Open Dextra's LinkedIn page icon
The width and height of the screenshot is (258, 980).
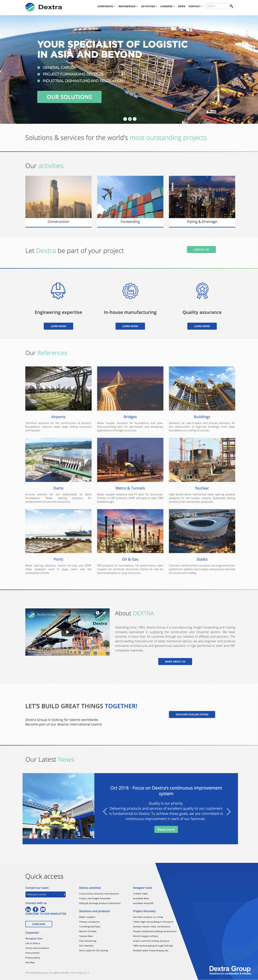tap(28, 909)
